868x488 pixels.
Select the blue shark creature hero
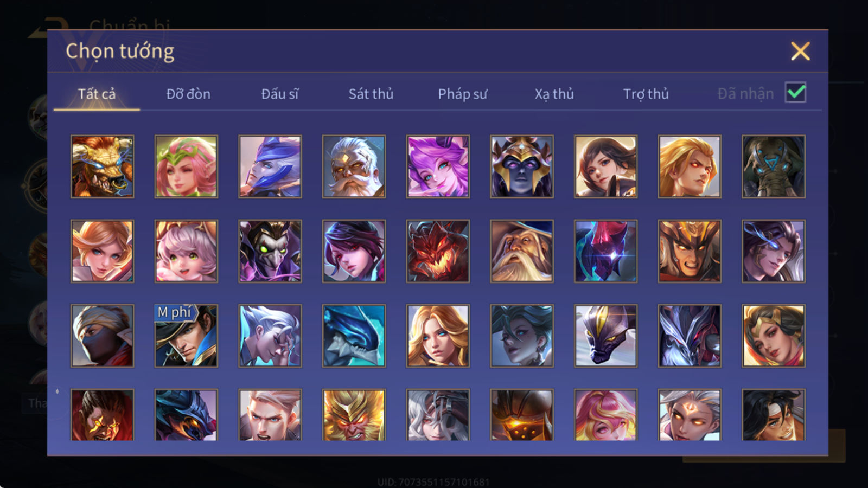pyautogui.click(x=354, y=336)
